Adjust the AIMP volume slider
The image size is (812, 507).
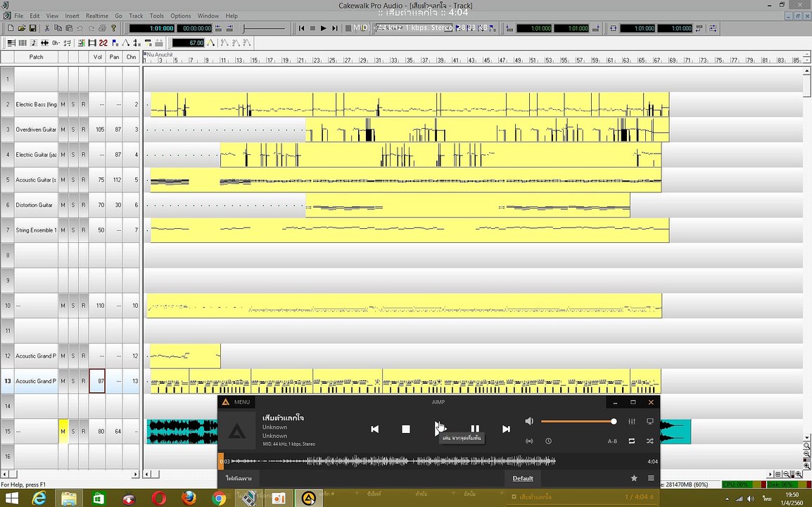point(578,422)
